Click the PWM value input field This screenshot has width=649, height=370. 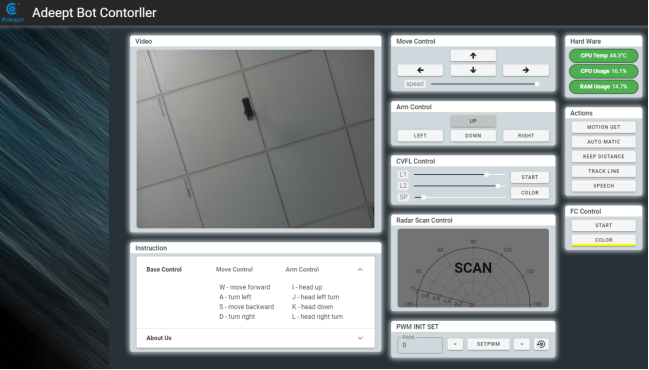pos(420,345)
